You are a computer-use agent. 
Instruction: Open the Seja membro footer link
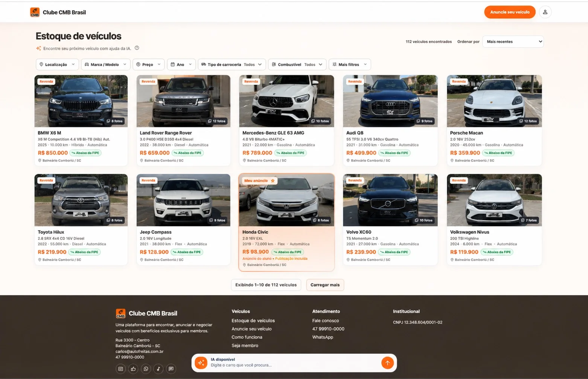[245, 346]
